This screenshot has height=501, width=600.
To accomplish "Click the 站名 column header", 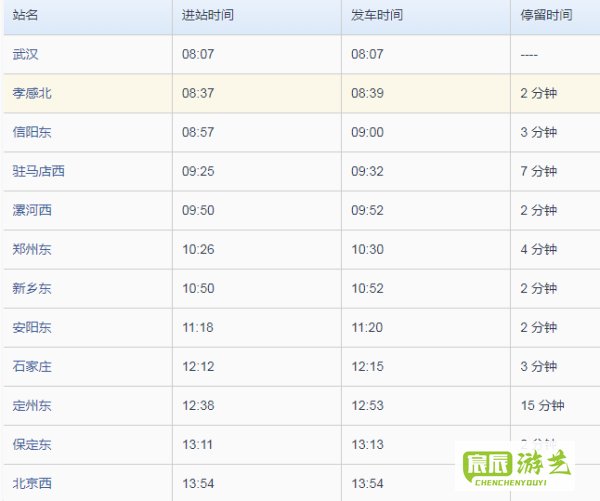I will point(25,15).
